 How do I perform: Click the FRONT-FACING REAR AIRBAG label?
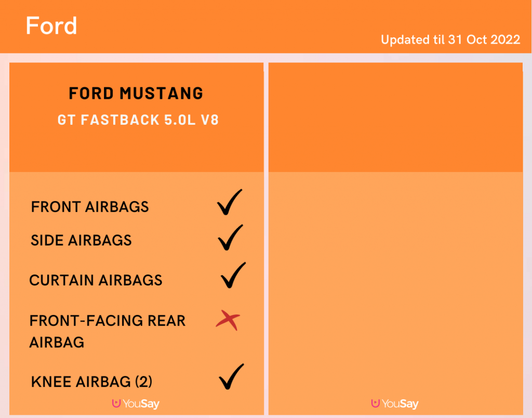[x=107, y=331]
